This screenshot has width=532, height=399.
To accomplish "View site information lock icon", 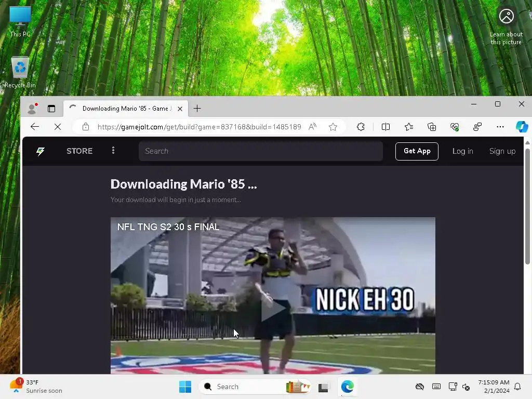I will [86, 127].
